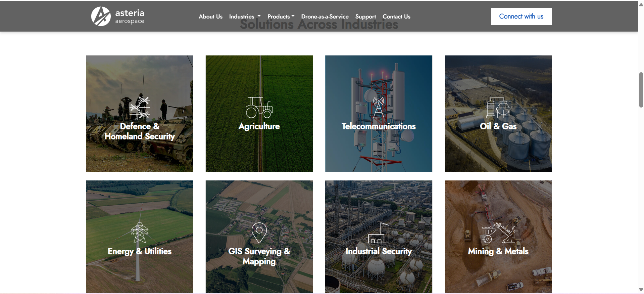
Task: Open the Support page
Action: point(365,16)
